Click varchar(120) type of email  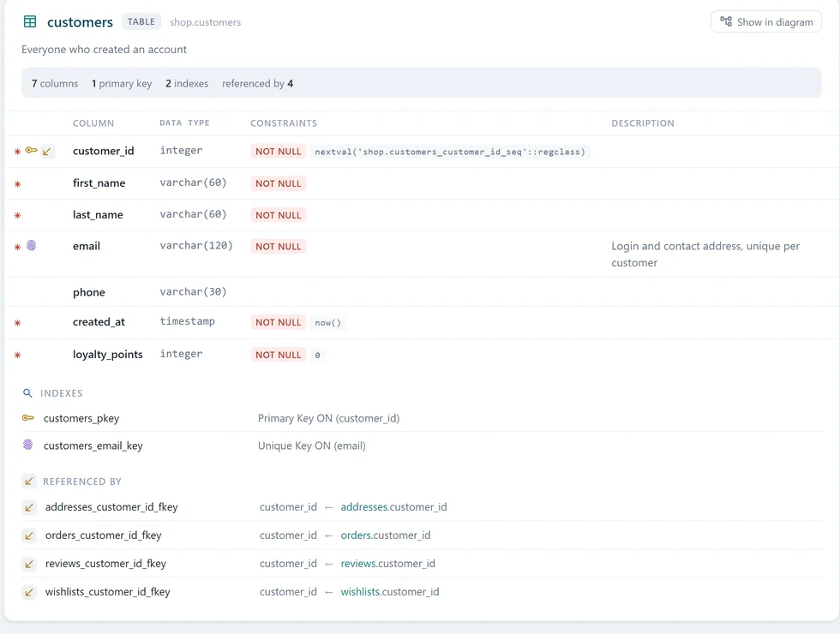[196, 246]
